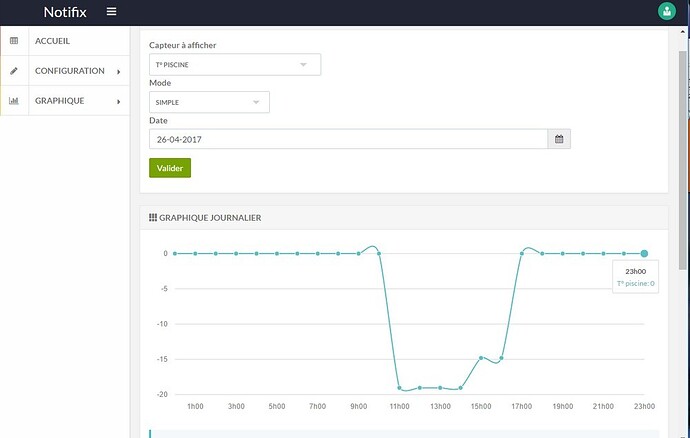This screenshot has width=690, height=438.
Task: Click the 17h00 data point on chart
Action: point(522,254)
